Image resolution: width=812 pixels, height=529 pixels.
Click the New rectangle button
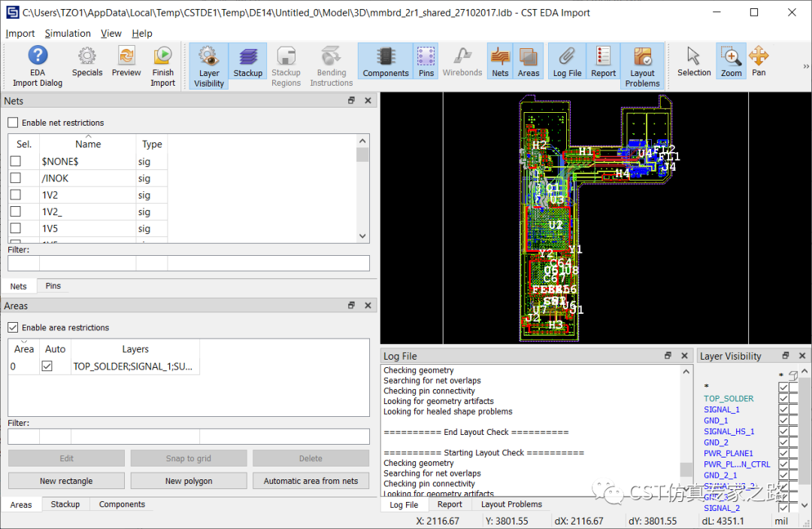[66, 481]
